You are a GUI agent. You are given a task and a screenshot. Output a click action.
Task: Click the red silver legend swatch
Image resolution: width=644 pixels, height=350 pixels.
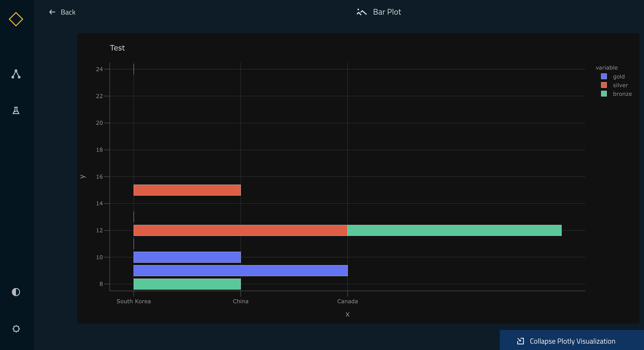[x=604, y=85]
